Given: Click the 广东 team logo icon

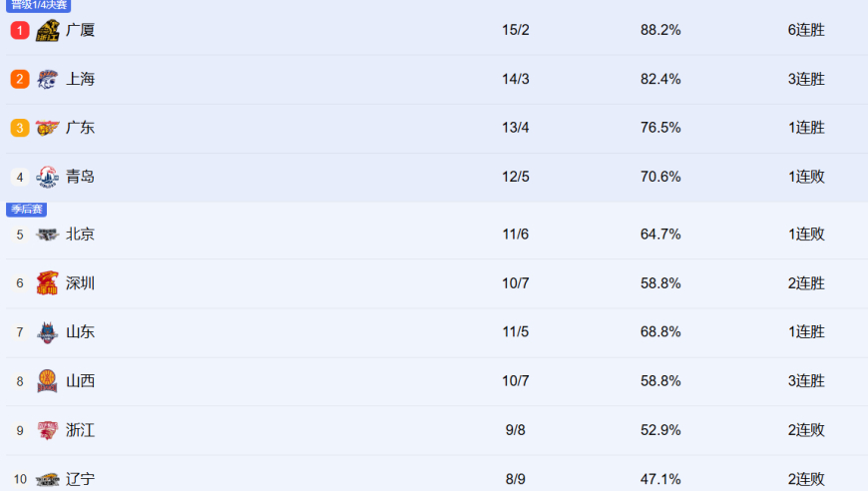Looking at the screenshot, I should click(48, 129).
